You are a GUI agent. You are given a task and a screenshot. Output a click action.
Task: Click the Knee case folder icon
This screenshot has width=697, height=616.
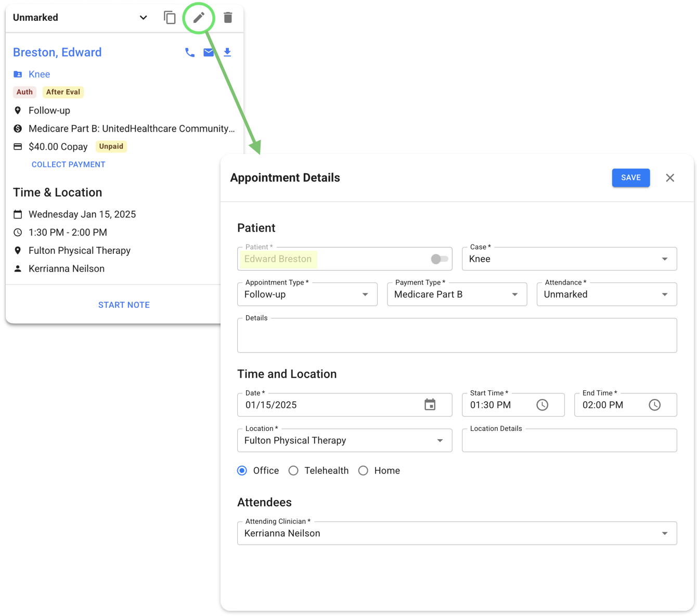[18, 74]
